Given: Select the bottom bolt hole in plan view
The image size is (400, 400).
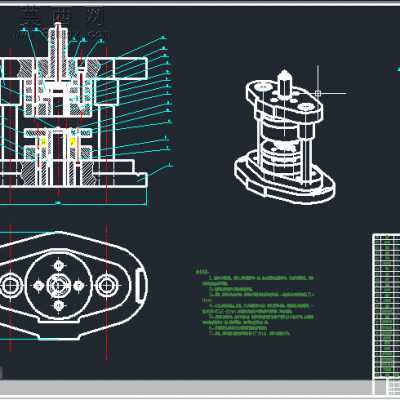Looking at the screenshot, I should (59, 305).
